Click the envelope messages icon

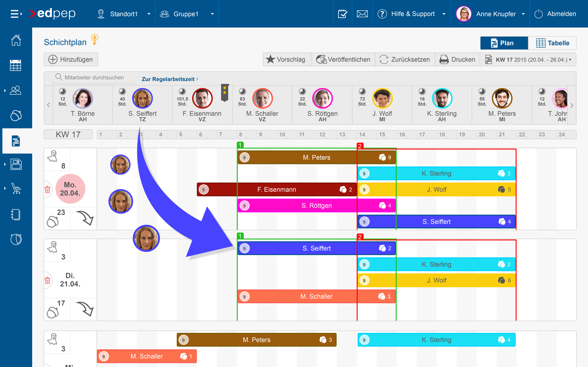(x=362, y=14)
